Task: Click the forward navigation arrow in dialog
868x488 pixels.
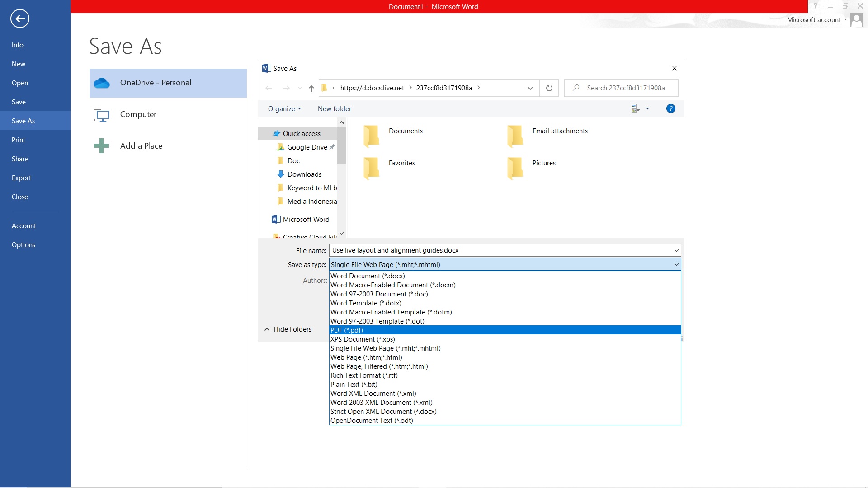Action: [x=286, y=88]
